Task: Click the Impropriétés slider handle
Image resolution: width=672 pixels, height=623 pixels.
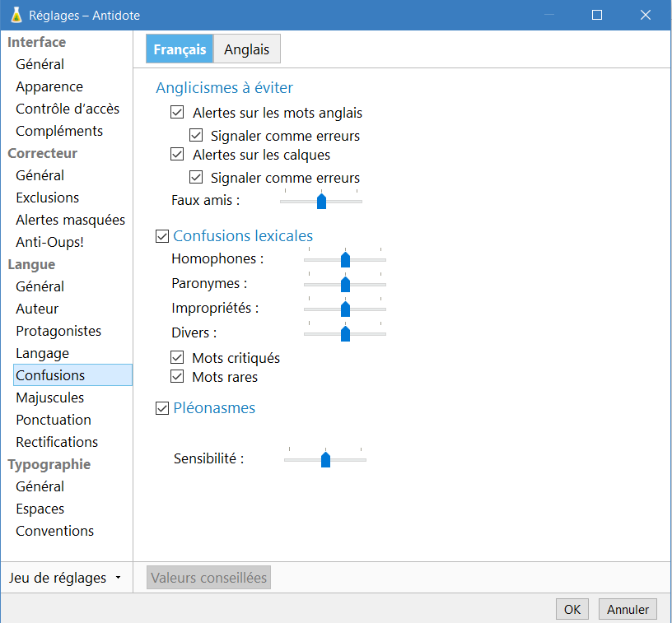Action: click(345, 309)
